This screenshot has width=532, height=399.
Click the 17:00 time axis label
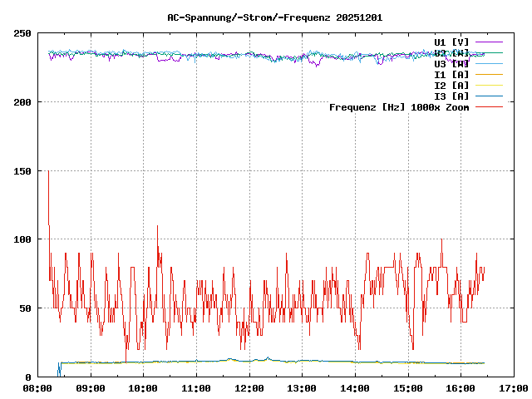pos(514,388)
